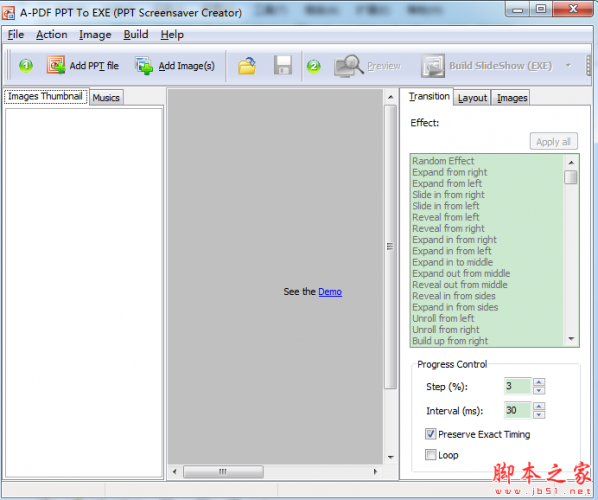
Task: Click the effect list scroll down arrow
Action: click(571, 339)
